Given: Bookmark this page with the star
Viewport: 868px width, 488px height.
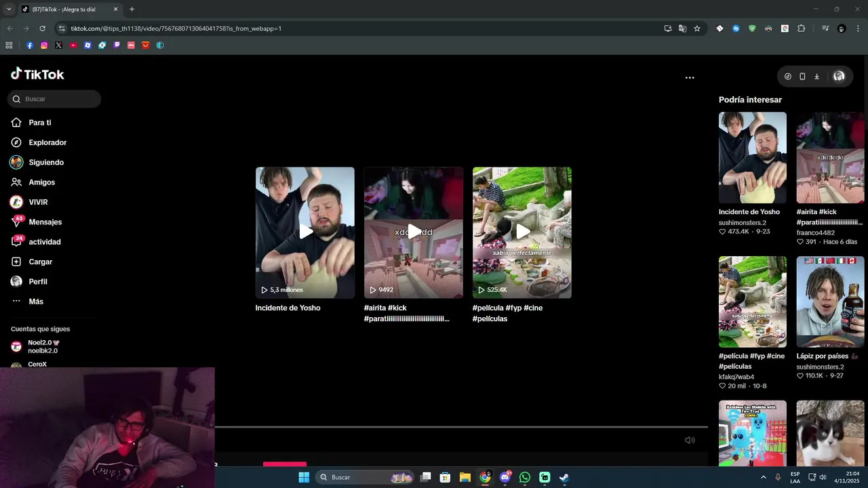Looking at the screenshot, I should pos(696,28).
